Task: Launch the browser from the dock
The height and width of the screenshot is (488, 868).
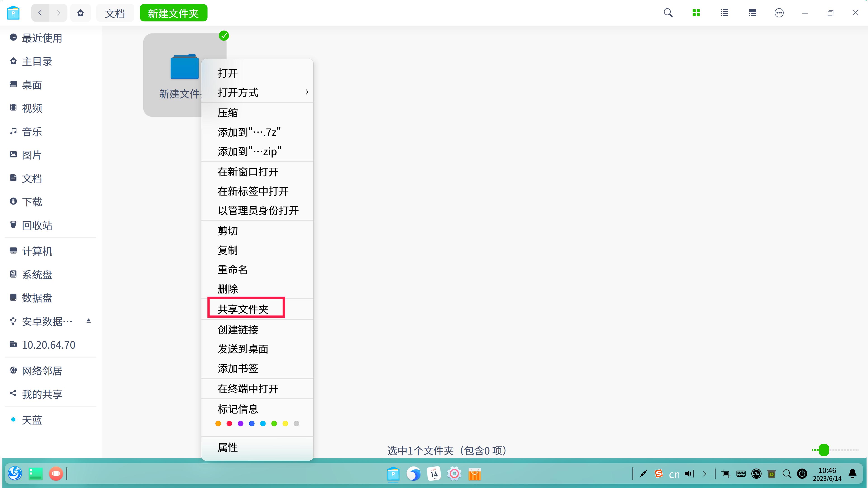Action: point(413,474)
